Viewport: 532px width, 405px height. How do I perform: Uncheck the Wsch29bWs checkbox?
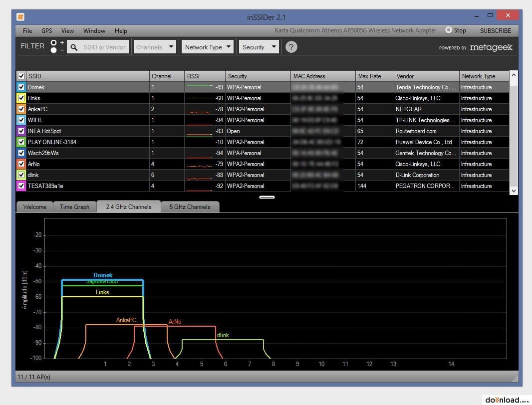pos(21,153)
